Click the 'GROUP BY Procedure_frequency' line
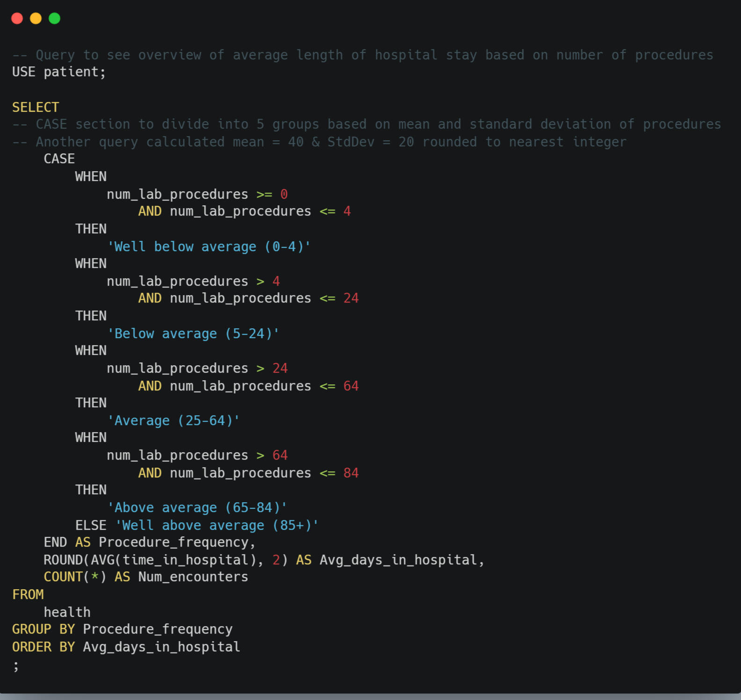The image size is (741, 700). (123, 629)
